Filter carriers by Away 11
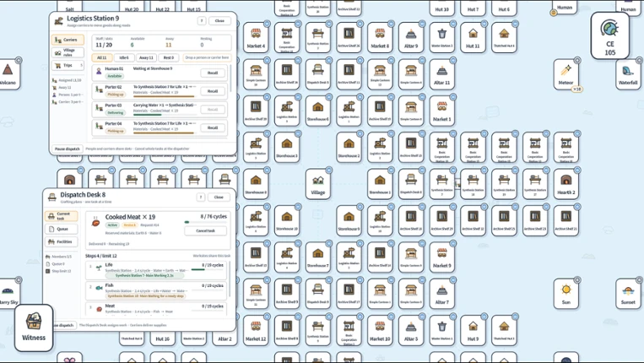Viewport: 644px width, 363px height. [146, 58]
